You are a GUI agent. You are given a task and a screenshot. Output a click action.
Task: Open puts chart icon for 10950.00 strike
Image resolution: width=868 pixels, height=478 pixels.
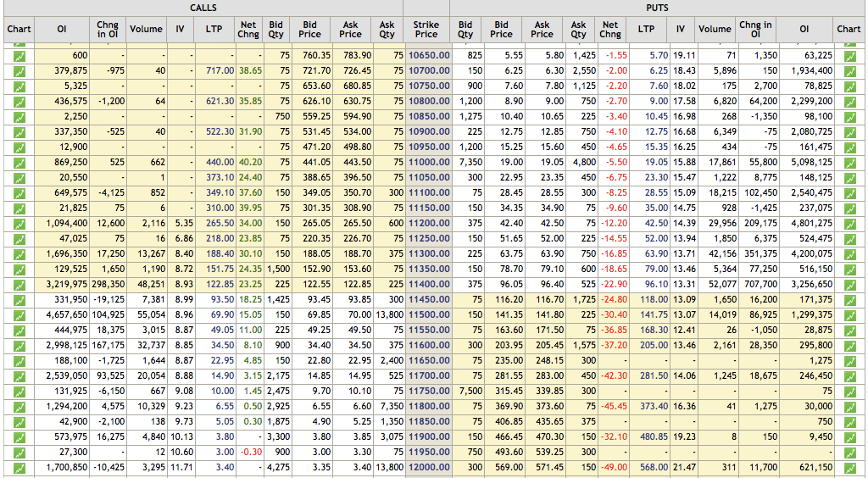click(849, 147)
